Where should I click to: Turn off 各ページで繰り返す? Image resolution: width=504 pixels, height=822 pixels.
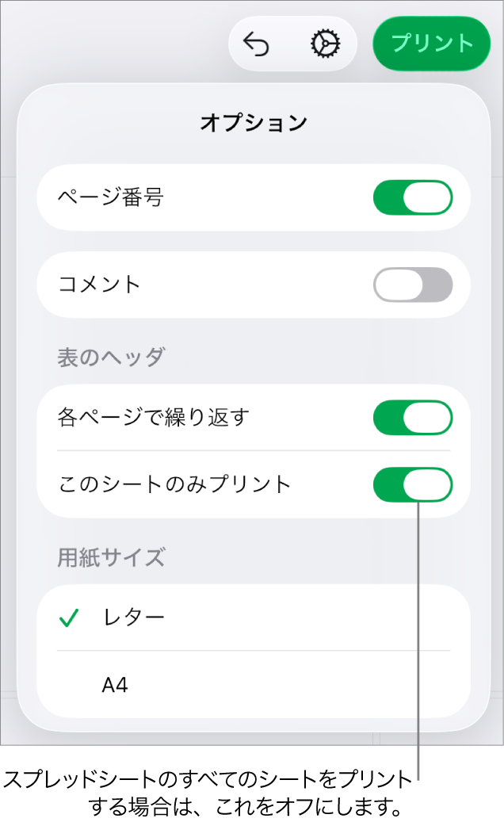point(414,417)
